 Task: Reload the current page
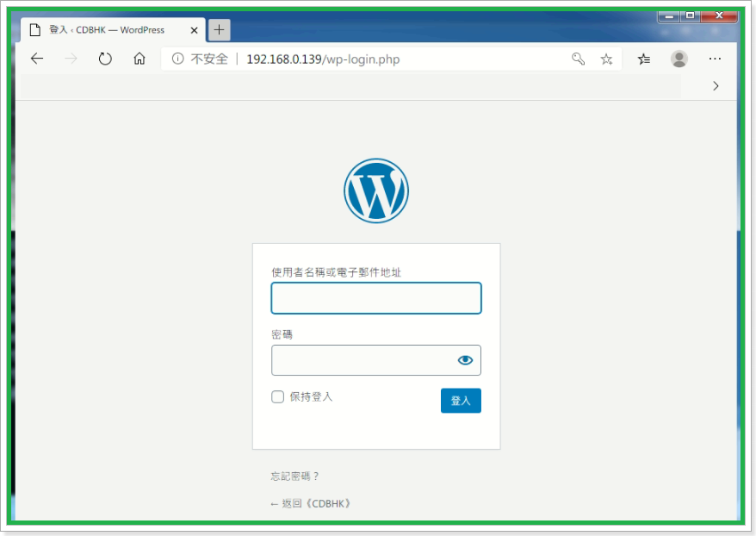tap(105, 59)
